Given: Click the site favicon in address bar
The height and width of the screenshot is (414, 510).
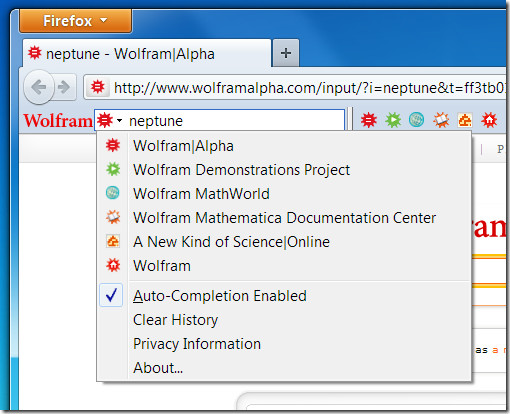Looking at the screenshot, I should 98,87.
